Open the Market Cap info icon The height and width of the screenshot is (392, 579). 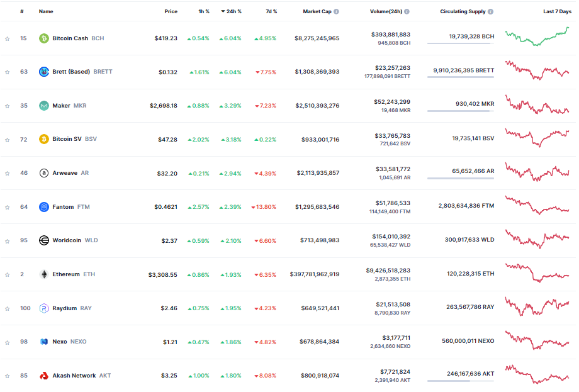337,11
